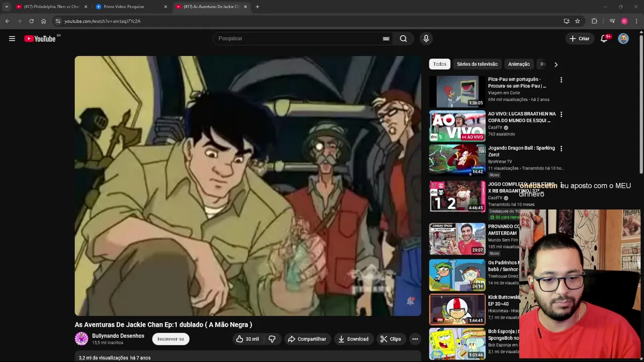The width and height of the screenshot is (644, 362).
Task: Dislike the video with thumbs down
Action: 272,339
